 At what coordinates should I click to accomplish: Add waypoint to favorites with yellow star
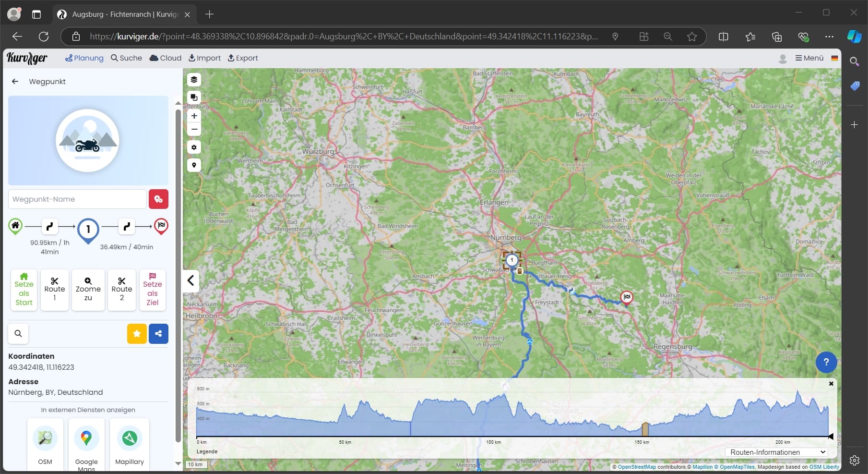tap(137, 333)
